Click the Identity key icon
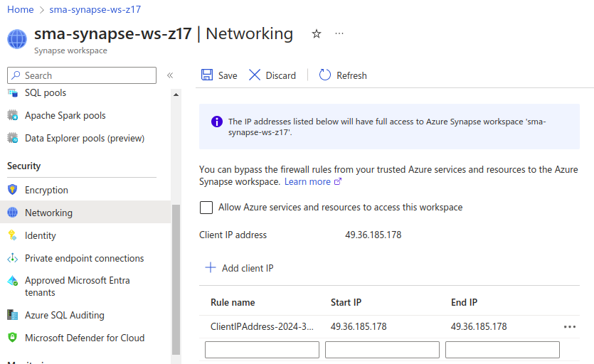 point(12,235)
